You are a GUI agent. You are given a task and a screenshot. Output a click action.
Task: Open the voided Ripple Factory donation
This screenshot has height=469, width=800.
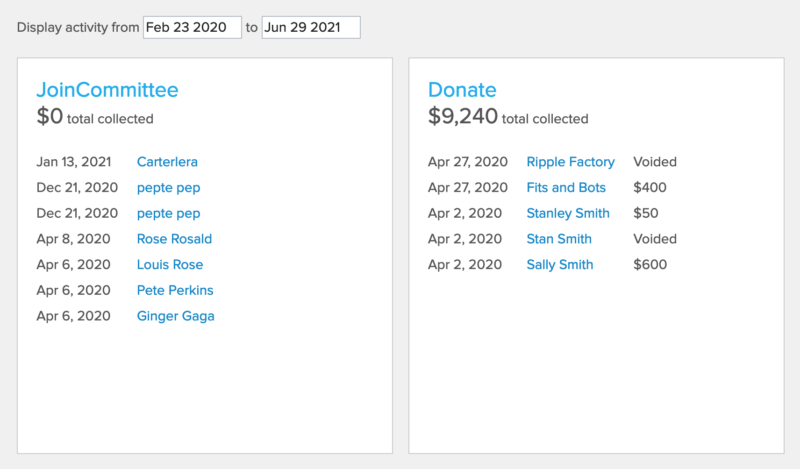click(x=570, y=161)
